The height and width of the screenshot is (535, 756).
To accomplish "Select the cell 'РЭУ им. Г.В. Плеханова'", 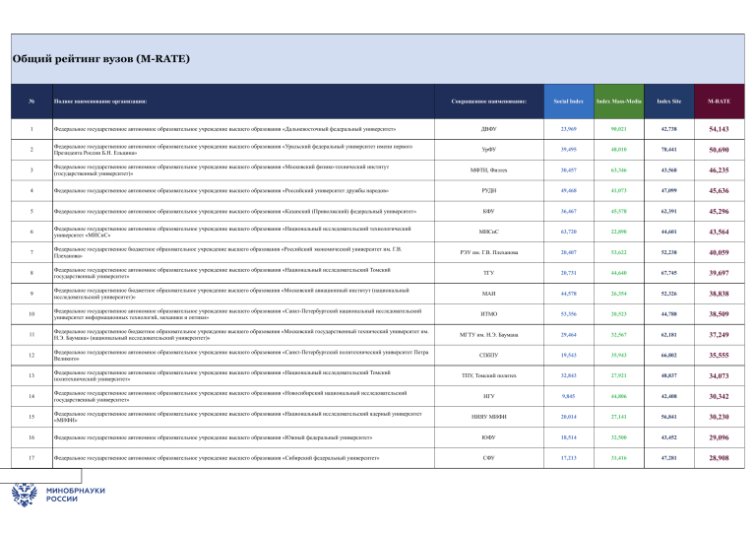I will [x=489, y=252].
